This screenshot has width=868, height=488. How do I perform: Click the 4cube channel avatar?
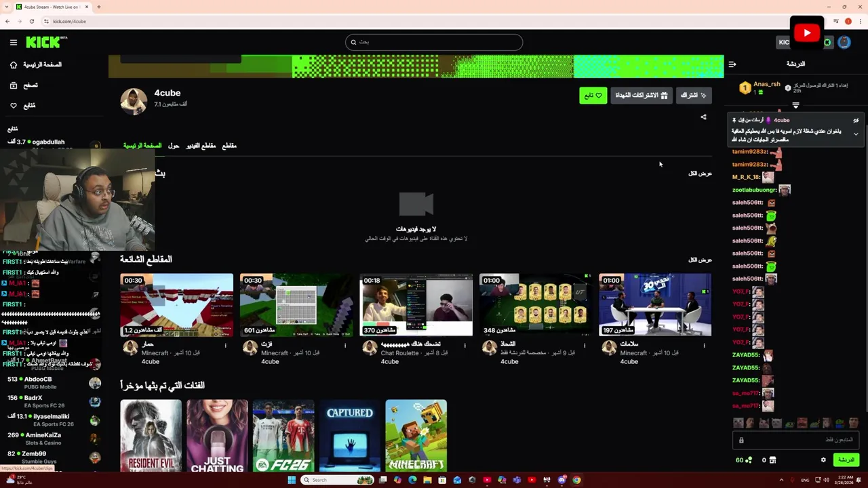pyautogui.click(x=134, y=101)
